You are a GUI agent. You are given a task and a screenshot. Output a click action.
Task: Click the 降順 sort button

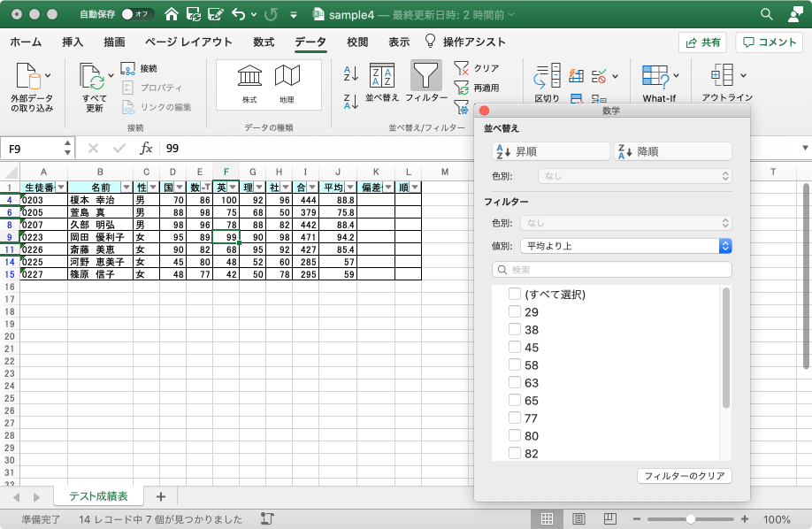point(673,151)
